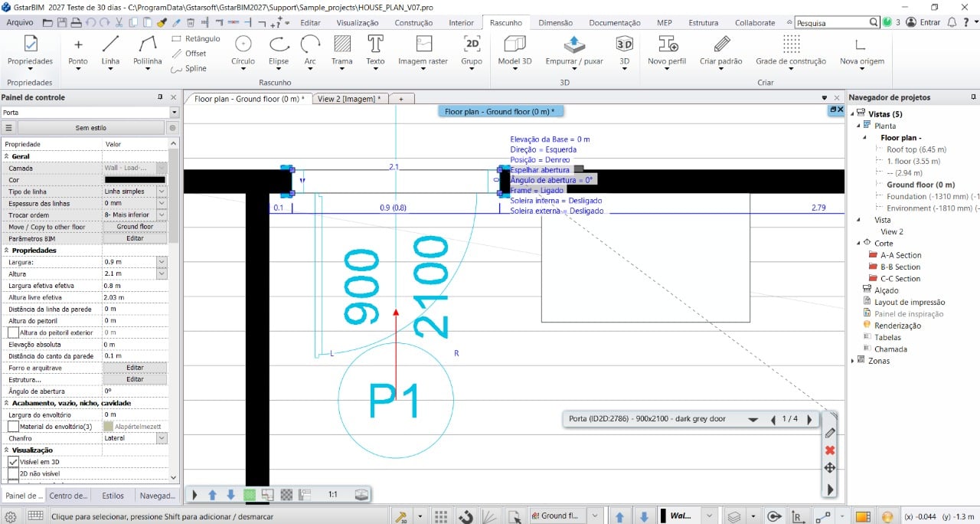This screenshot has width=980, height=524.
Task: Set a Nova origem
Action: pos(861,52)
